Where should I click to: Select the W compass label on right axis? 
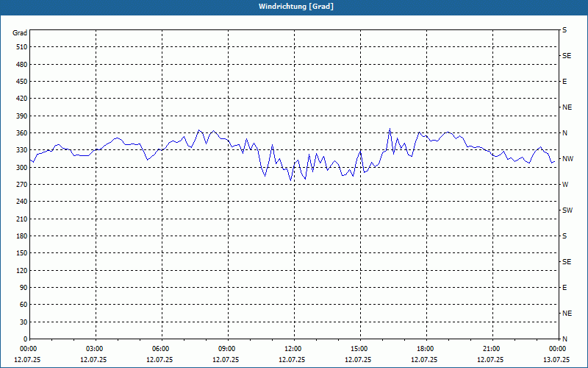[x=565, y=185]
